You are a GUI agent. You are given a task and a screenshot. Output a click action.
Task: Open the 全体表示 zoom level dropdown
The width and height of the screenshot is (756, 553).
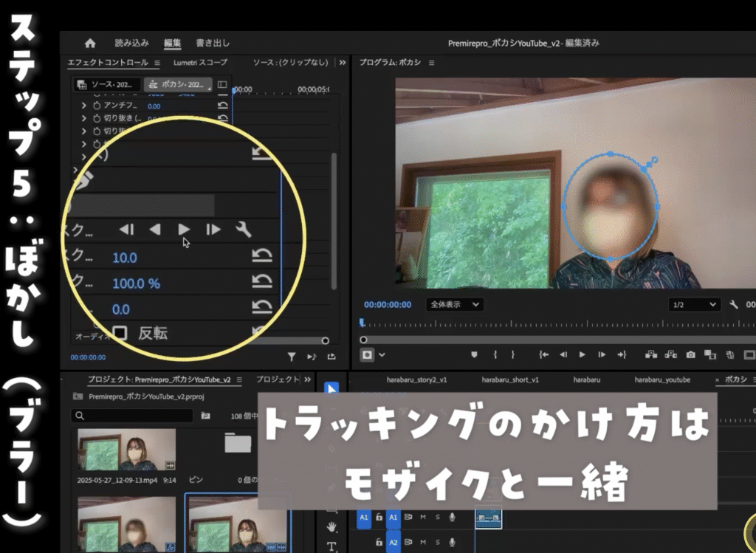454,304
